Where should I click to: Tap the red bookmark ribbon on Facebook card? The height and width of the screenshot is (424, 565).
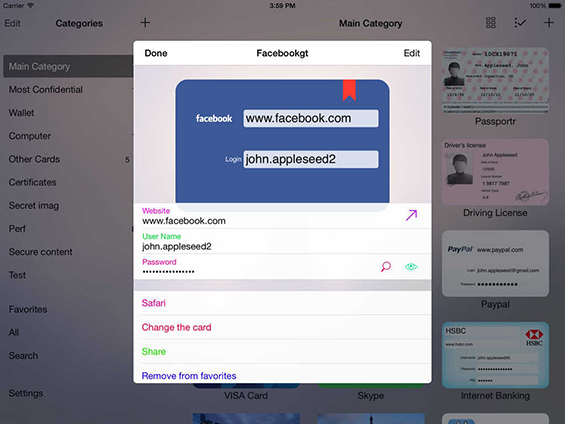click(x=349, y=90)
